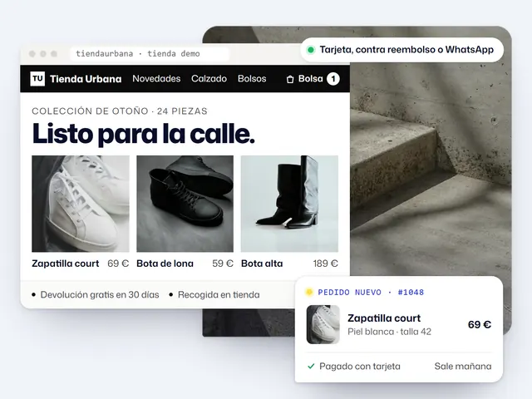The image size is (532, 399).
Task: Click the 69 € price in product grid
Action: tap(118, 264)
